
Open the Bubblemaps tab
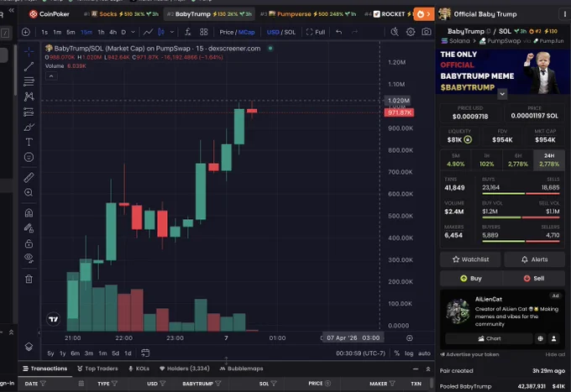coord(241,368)
